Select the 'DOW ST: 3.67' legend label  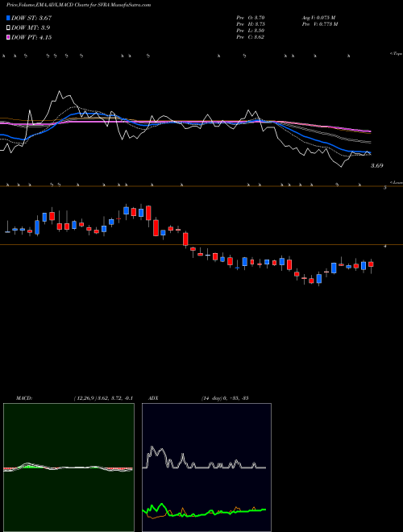(31, 18)
